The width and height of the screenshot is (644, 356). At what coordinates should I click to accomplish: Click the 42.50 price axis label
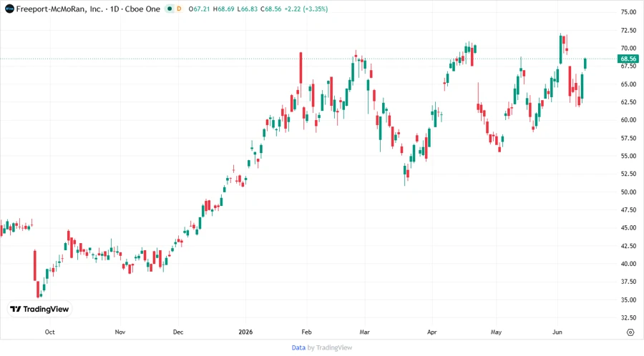click(x=628, y=246)
